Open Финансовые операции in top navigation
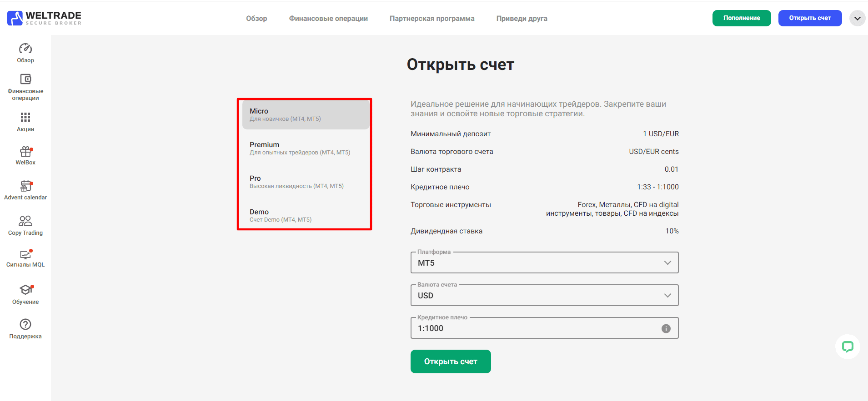 pos(328,19)
